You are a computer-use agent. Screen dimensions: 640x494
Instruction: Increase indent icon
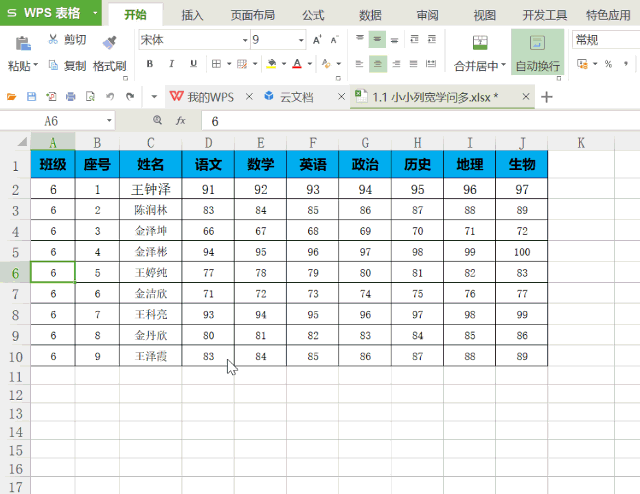432,39
